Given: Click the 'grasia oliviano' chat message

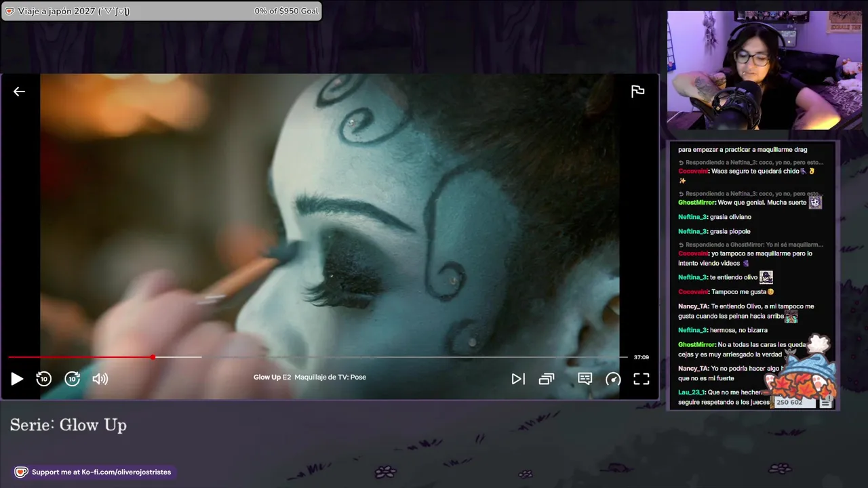Looking at the screenshot, I should pyautogui.click(x=715, y=217).
